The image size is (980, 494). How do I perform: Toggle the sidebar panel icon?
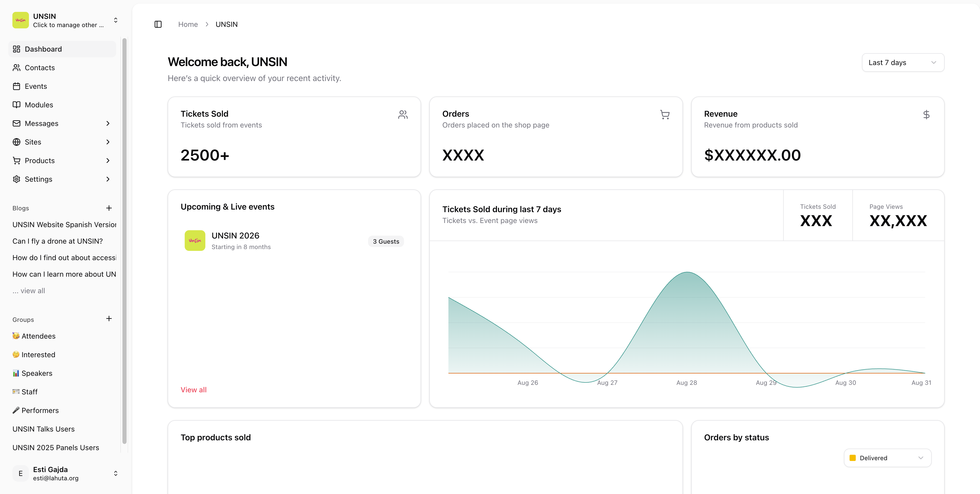point(158,24)
